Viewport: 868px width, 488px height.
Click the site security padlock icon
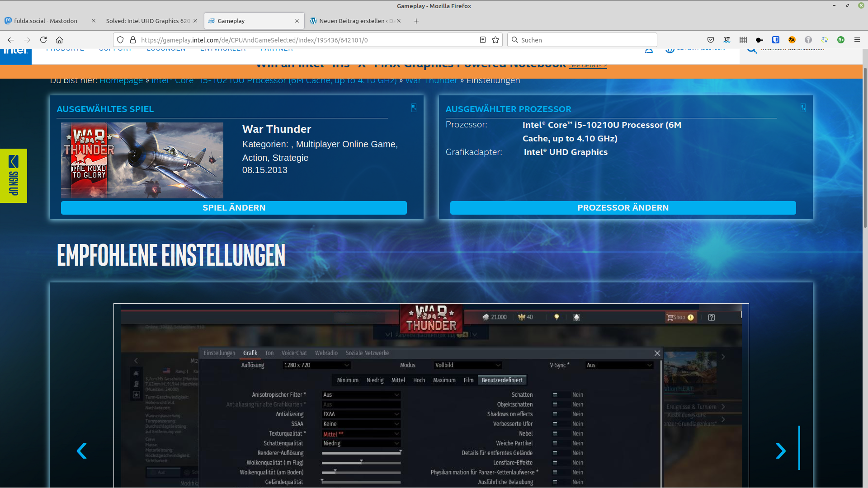tap(133, 40)
